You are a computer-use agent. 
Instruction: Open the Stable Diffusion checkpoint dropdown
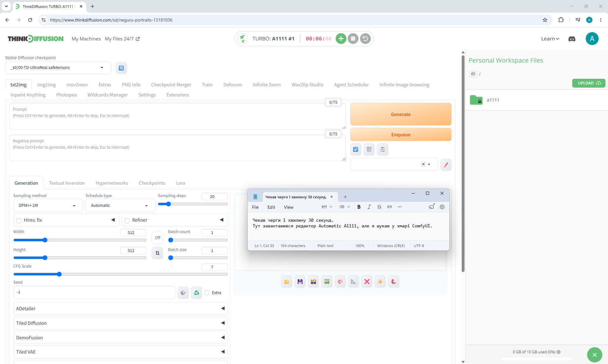[x=58, y=68]
